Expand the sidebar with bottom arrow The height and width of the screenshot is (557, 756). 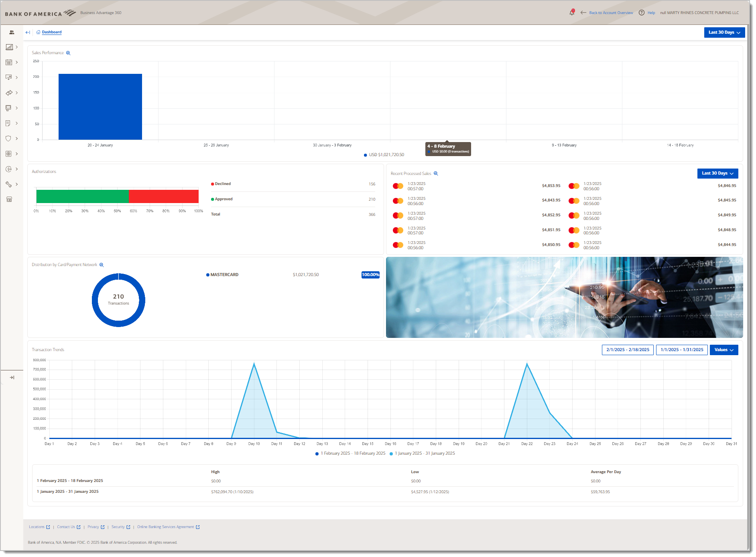[x=12, y=377]
